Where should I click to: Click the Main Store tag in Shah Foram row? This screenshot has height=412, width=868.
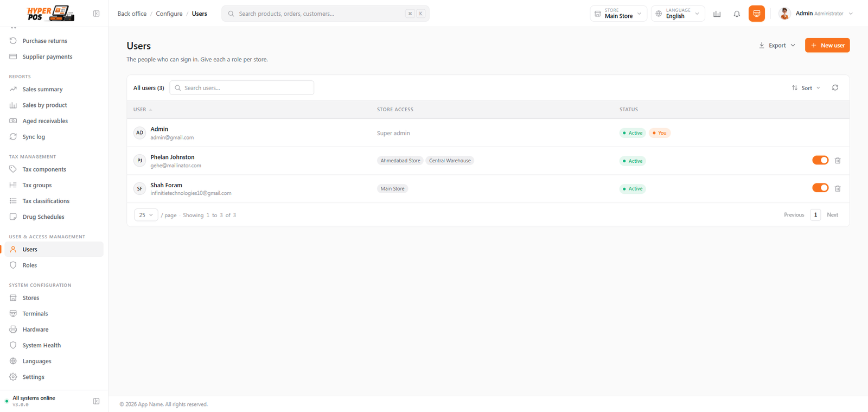[392, 188]
